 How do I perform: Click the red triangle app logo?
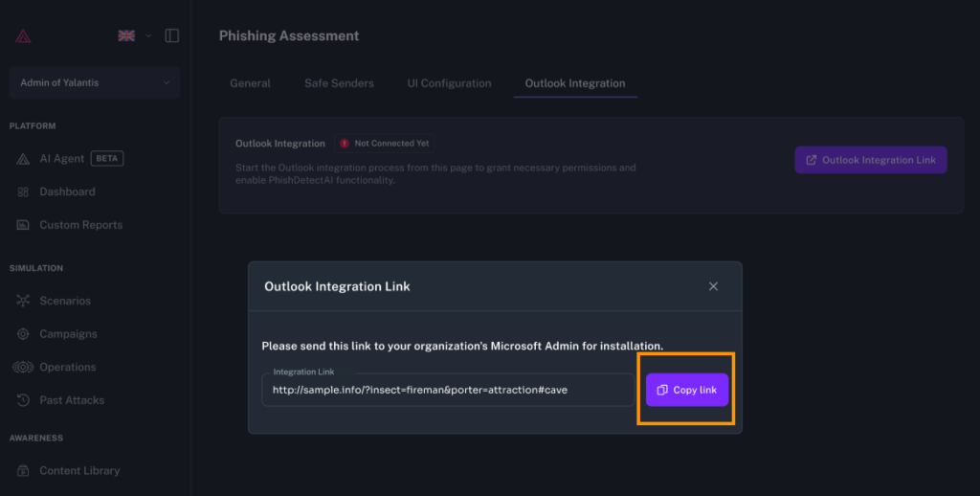[x=23, y=36]
